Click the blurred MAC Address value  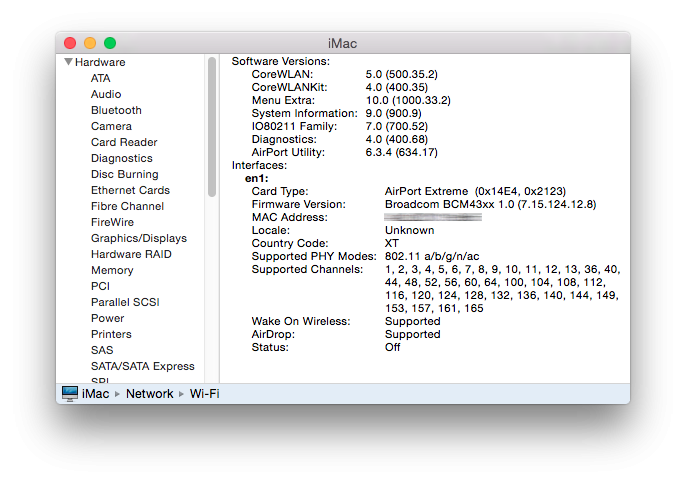pyautogui.click(x=433, y=217)
